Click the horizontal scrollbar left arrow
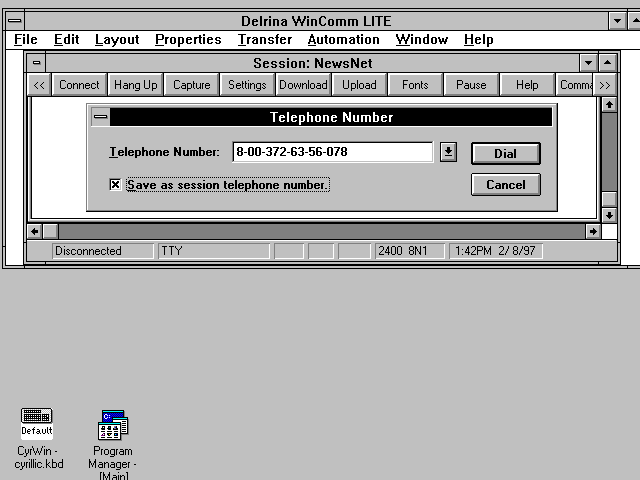This screenshot has height=480, width=640. [35, 231]
